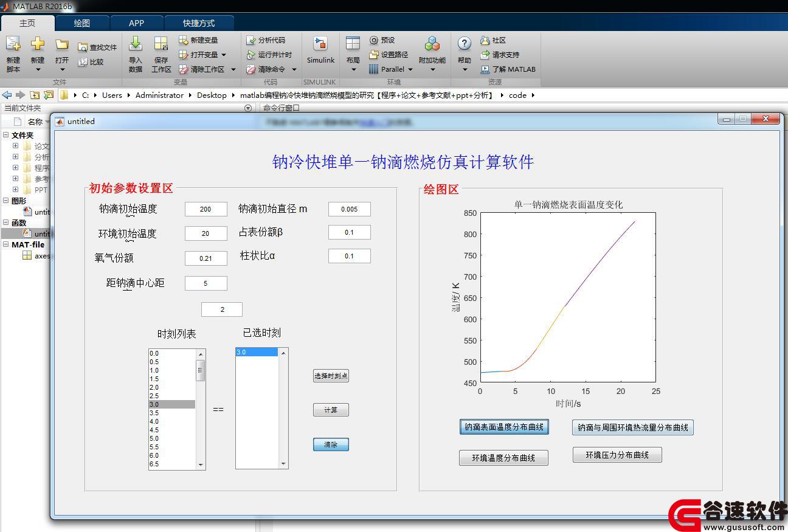This screenshot has width=788, height=532.
Task: Click the code folder in the address path
Action: [x=517, y=95]
